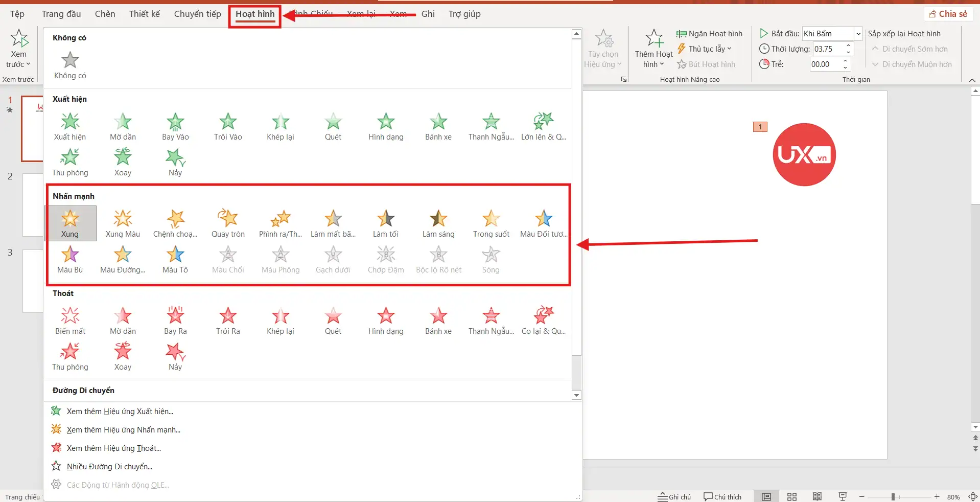This screenshot has width=980, height=502.
Task: Increase the Thời lượng duration value
Action: (848, 46)
